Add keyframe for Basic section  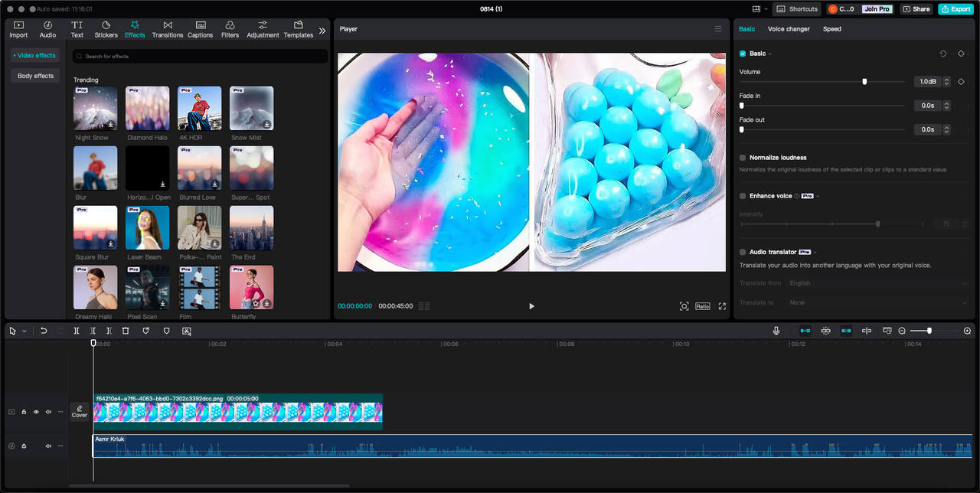(x=961, y=54)
